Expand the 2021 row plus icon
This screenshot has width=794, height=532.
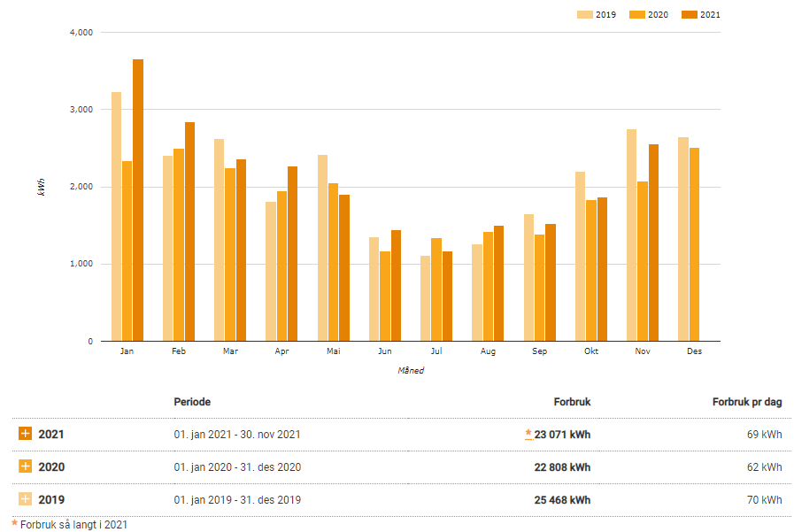tap(25, 433)
